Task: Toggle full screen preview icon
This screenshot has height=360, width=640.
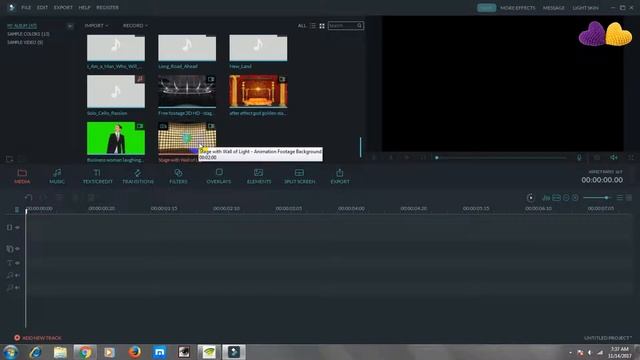Action: [x=631, y=158]
